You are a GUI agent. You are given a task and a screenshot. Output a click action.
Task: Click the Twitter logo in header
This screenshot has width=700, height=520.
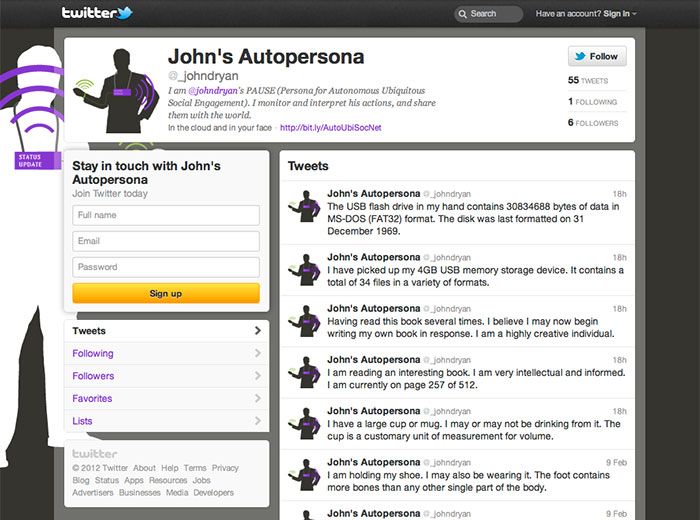tap(97, 12)
